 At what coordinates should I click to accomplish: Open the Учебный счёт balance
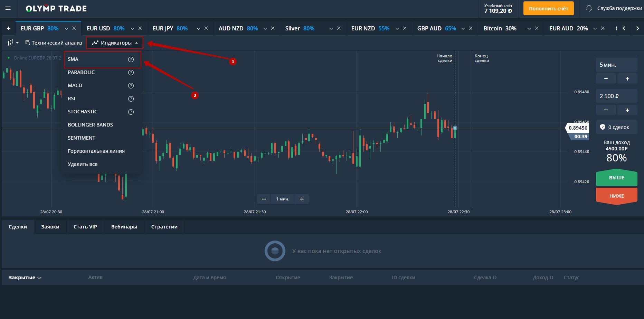pos(498,8)
